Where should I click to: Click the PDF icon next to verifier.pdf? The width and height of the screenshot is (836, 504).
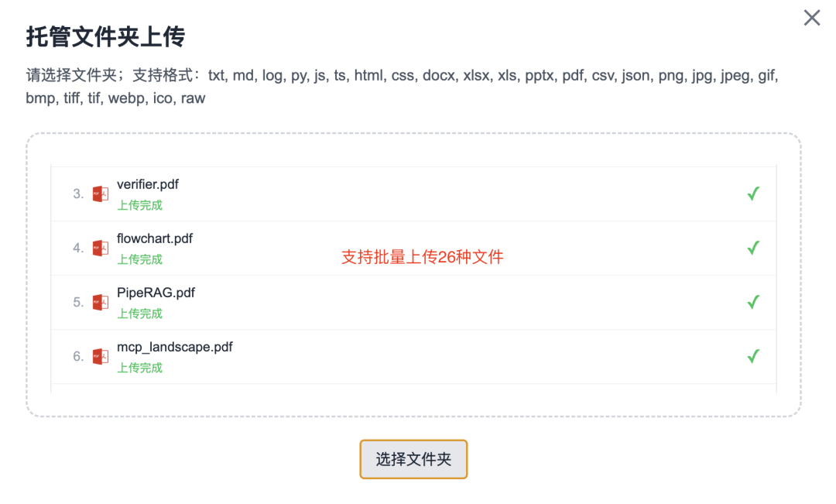[100, 194]
